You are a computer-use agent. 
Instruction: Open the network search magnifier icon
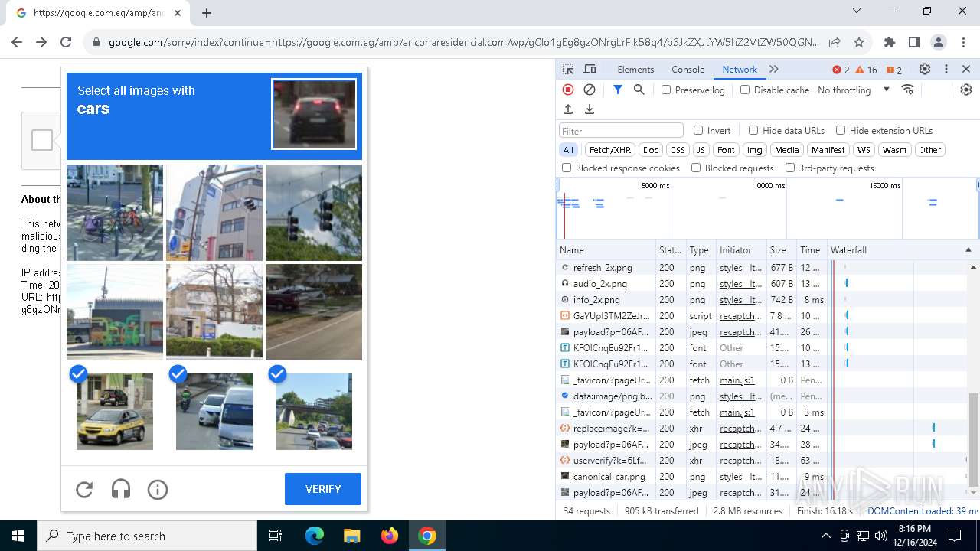click(x=639, y=90)
